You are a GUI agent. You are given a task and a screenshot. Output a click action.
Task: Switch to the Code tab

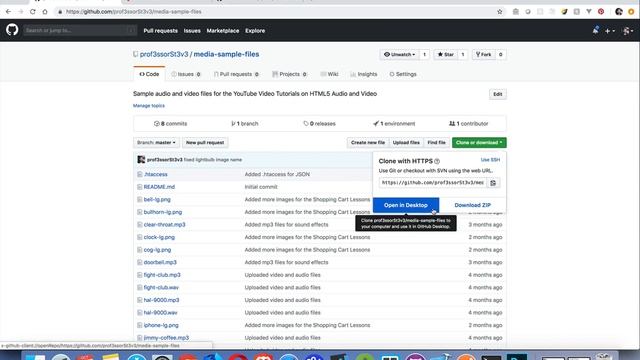click(149, 74)
